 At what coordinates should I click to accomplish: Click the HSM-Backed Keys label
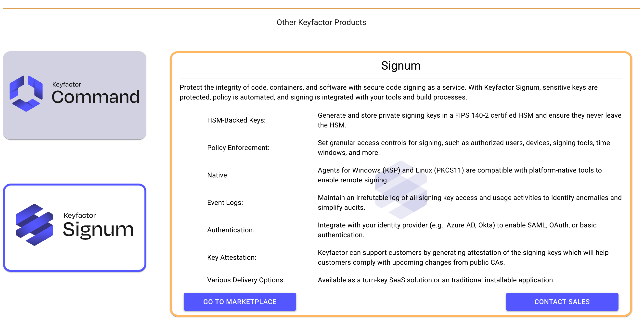coord(236,120)
